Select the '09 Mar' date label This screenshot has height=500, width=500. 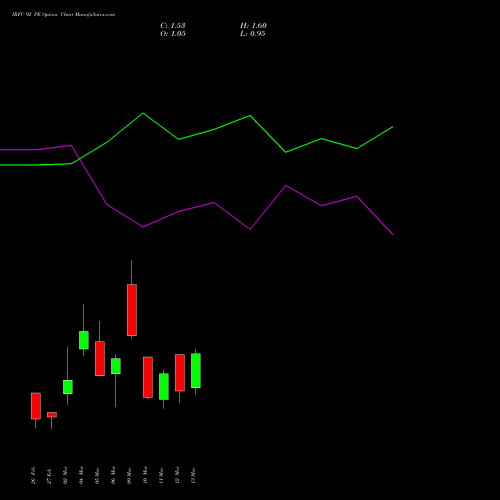point(129,475)
